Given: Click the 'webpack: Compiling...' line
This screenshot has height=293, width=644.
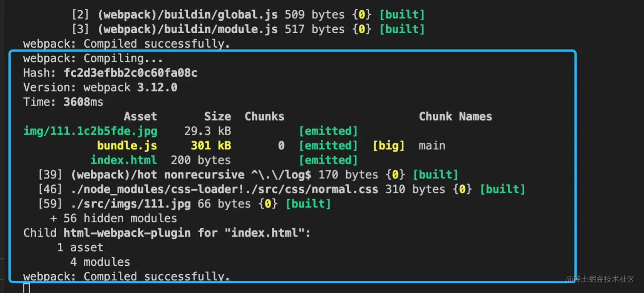Looking at the screenshot, I should pos(93,58).
